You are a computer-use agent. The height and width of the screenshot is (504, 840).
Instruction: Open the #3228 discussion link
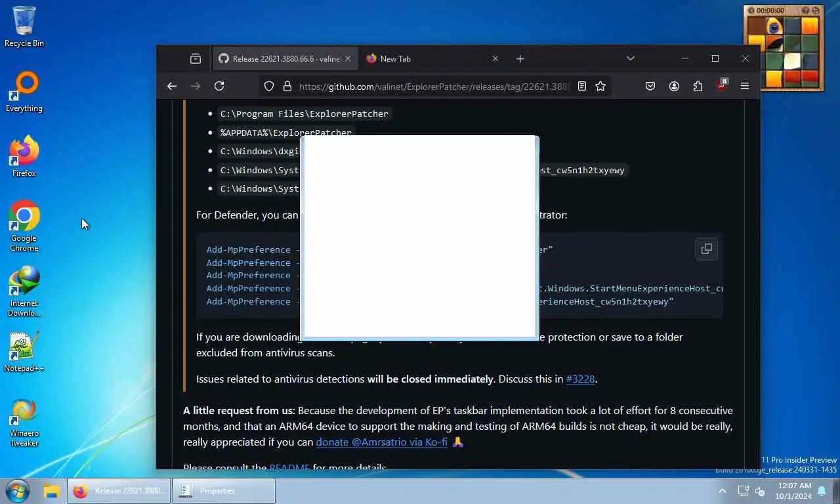[x=581, y=379]
